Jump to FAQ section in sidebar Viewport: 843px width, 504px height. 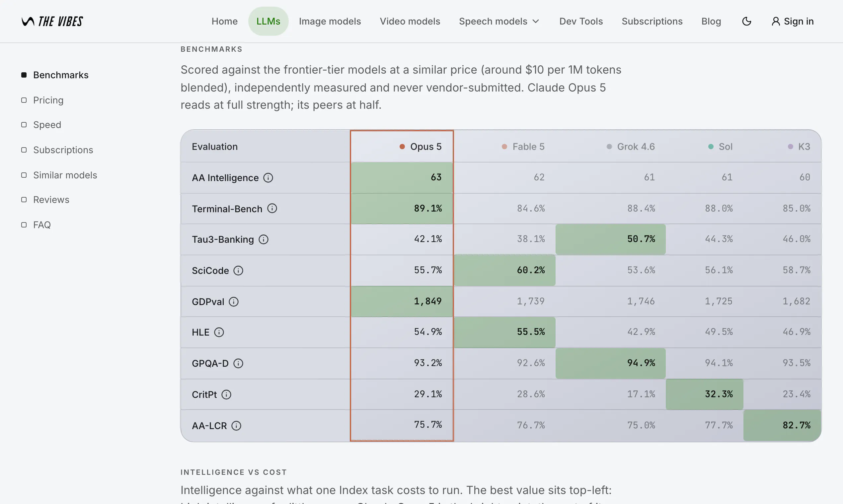42,225
